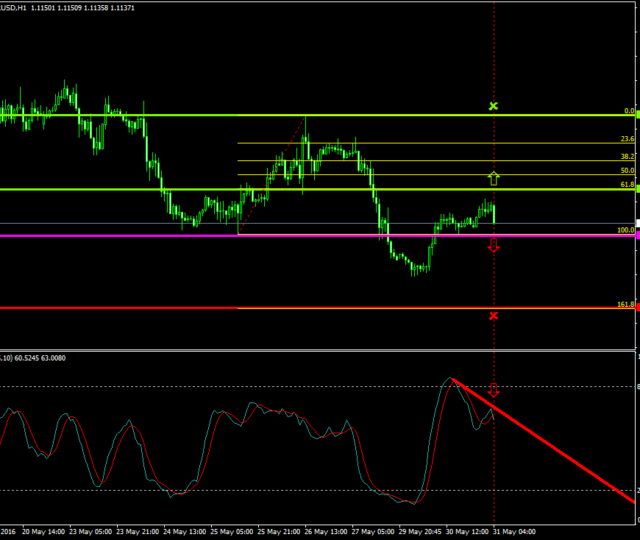This screenshot has height=540, width=640.
Task: Click the 61.8 Fibonacci level label
Action: point(627,185)
